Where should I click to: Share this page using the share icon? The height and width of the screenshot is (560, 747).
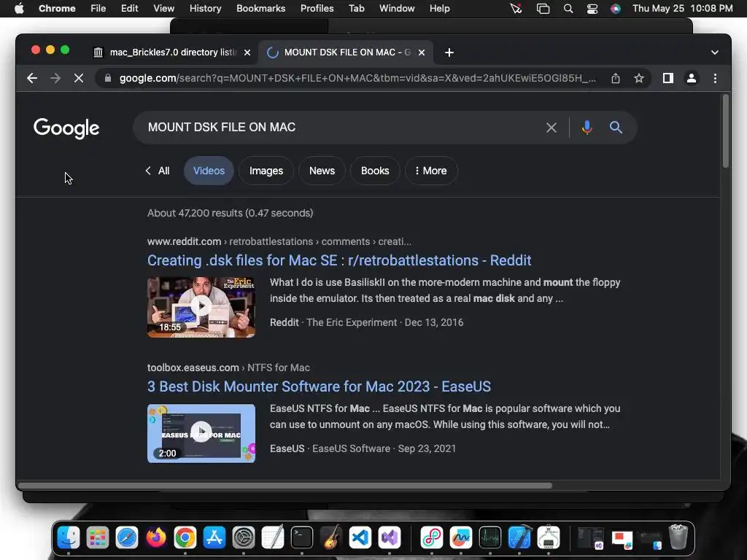point(616,78)
